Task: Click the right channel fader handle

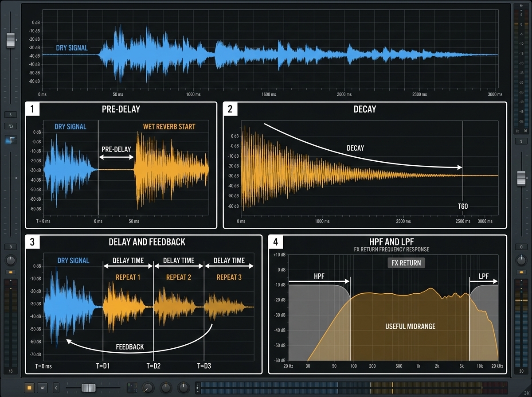Action: [521, 178]
